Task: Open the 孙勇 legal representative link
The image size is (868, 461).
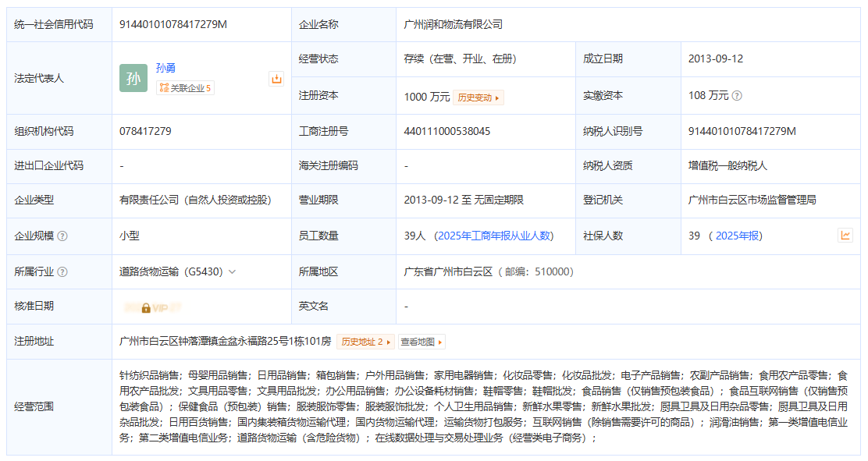Action: [x=165, y=68]
